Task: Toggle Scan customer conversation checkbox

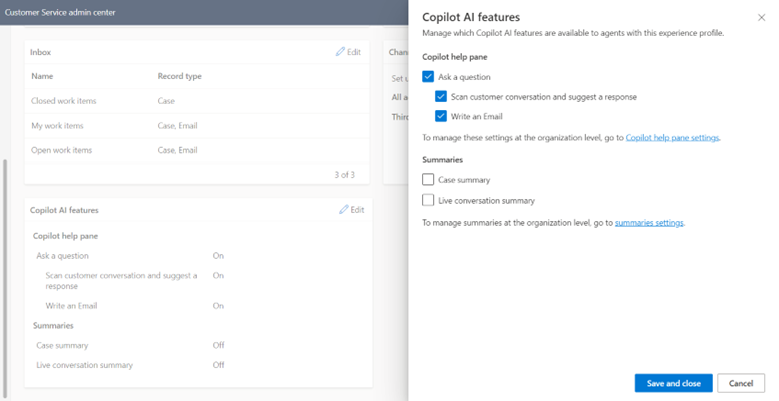Action: [442, 96]
